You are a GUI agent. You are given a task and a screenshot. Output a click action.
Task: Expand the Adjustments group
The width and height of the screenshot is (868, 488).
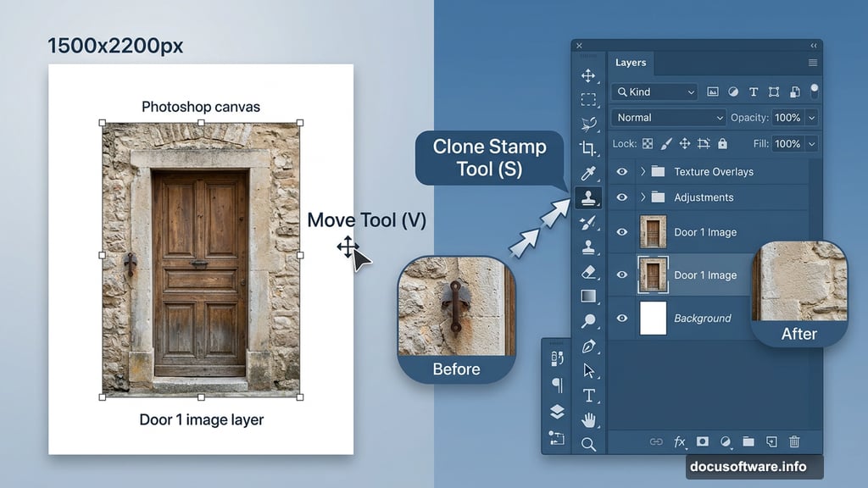click(643, 197)
